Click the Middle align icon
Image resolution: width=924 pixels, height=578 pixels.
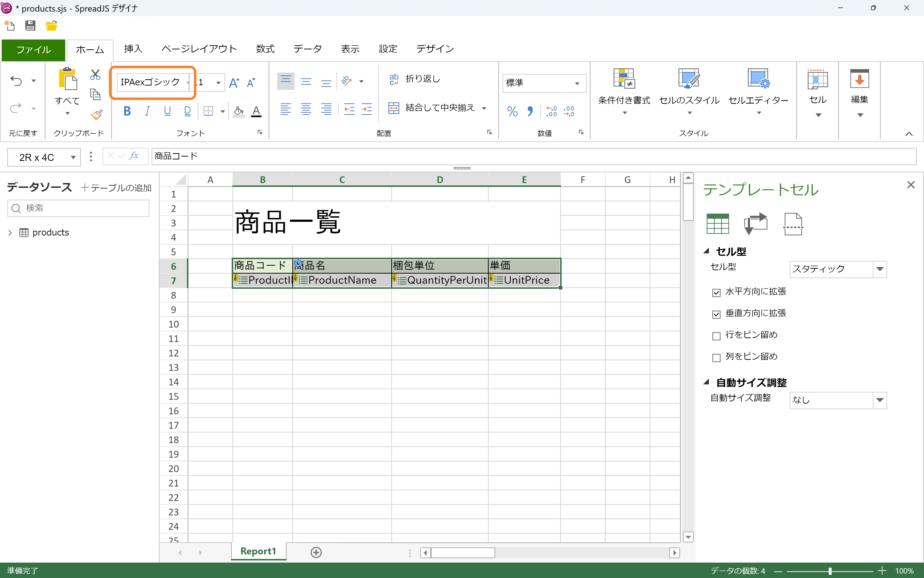tap(306, 81)
